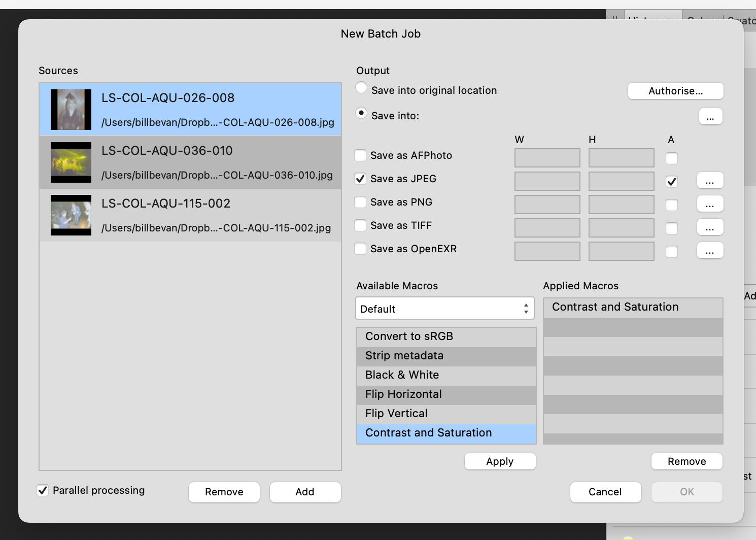Choose Save into original location option
756x540 pixels.
(x=361, y=88)
